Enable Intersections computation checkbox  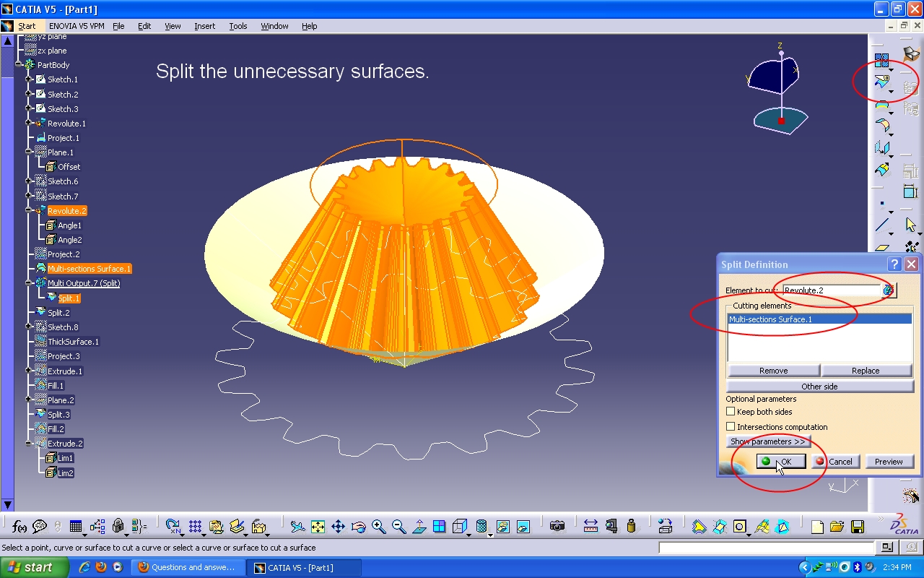(x=731, y=427)
